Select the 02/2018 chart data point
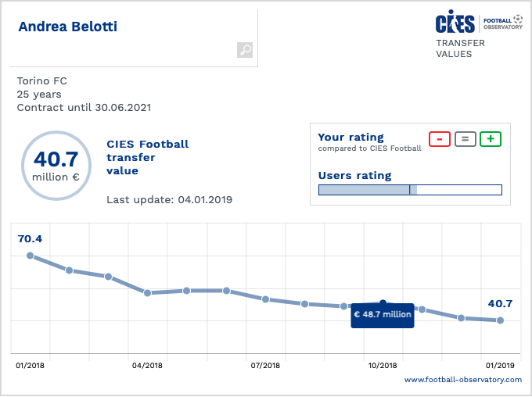 [x=69, y=270]
